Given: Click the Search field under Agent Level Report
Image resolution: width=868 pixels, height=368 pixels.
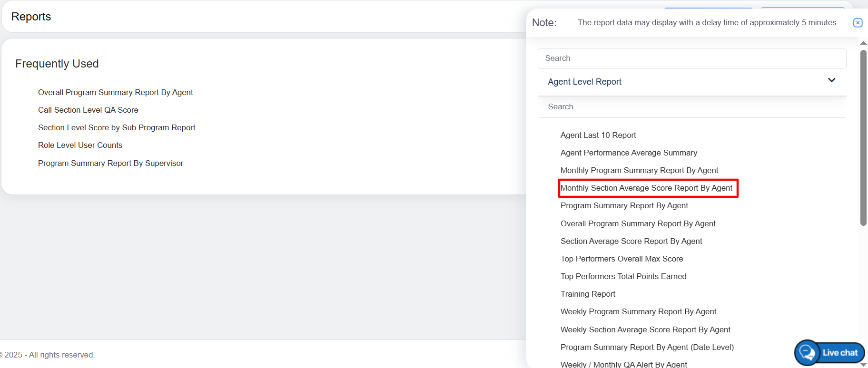Looking at the screenshot, I should click(x=691, y=107).
